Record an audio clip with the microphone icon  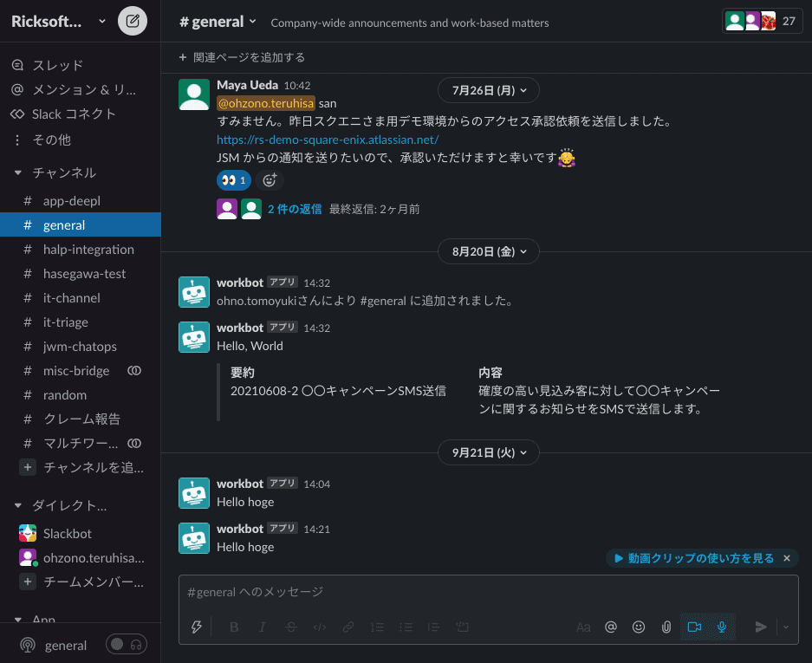pyautogui.click(x=722, y=627)
